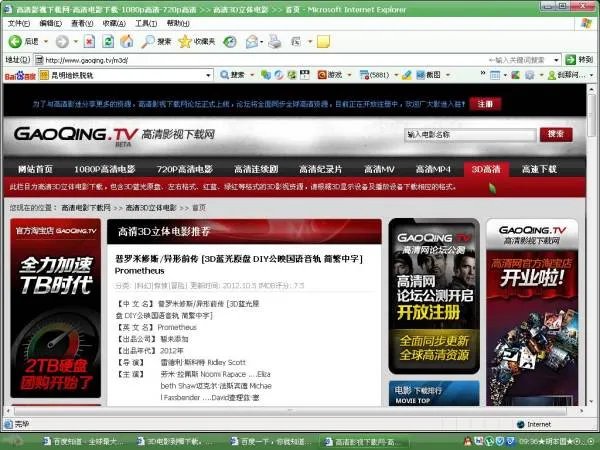The image size is (600, 450).
Task: Open the 帮助(H) menu
Action: (x=178, y=23)
